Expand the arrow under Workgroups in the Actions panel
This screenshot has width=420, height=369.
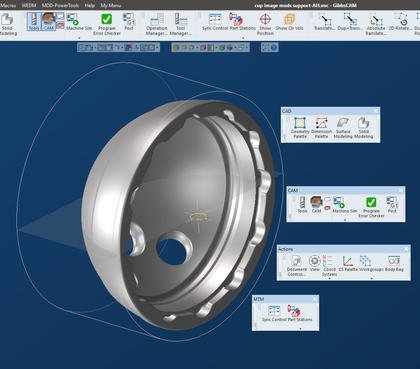(372, 278)
